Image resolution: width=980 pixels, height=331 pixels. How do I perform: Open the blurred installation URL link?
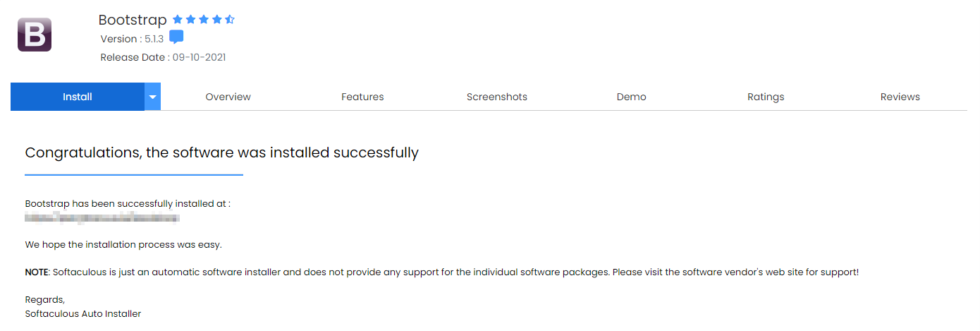point(102,219)
